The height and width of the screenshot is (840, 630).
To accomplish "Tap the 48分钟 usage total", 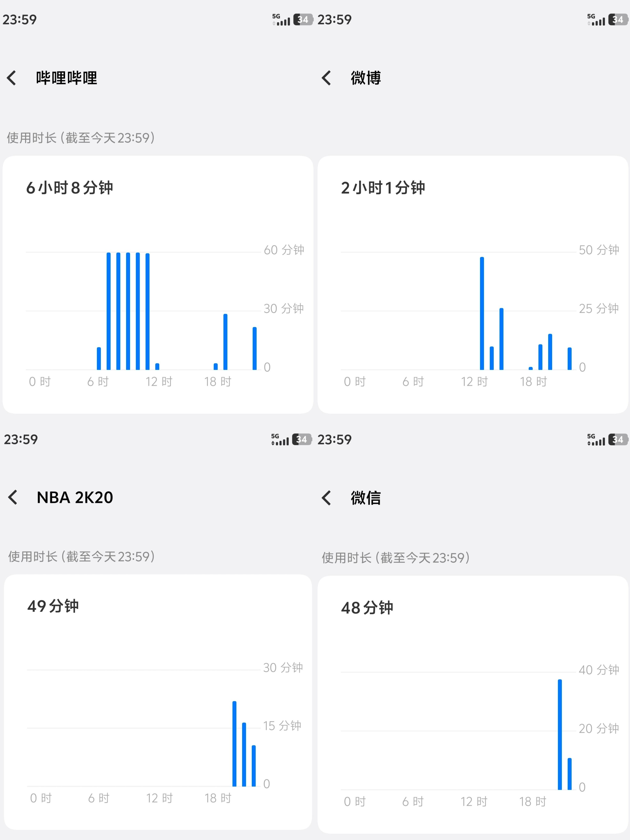I will 367,608.
